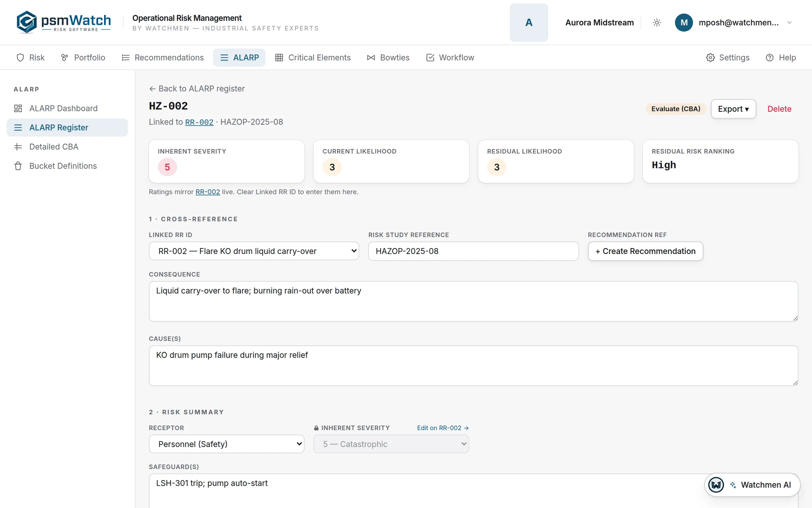Viewport: 812px width, 508px height.
Task: Open Help
Action: point(781,58)
